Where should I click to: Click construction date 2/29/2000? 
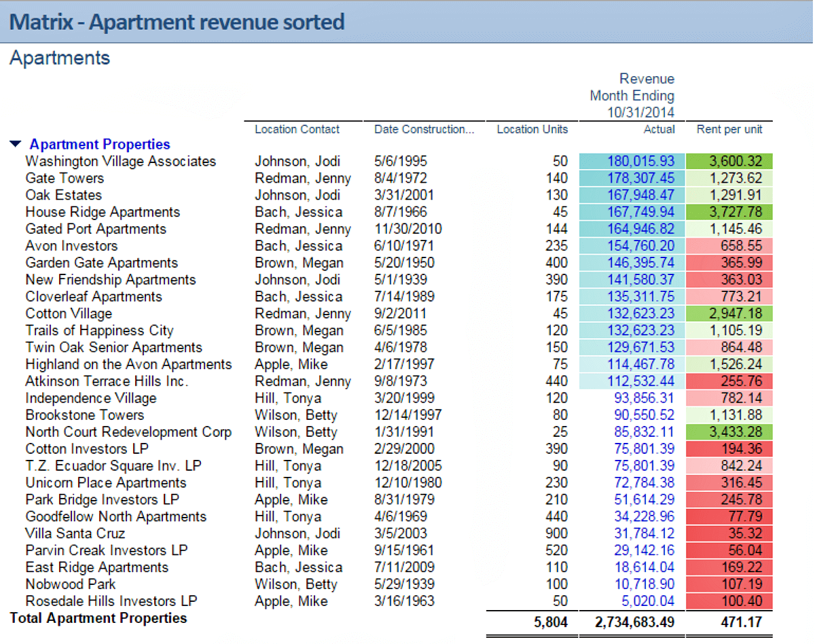(x=404, y=449)
